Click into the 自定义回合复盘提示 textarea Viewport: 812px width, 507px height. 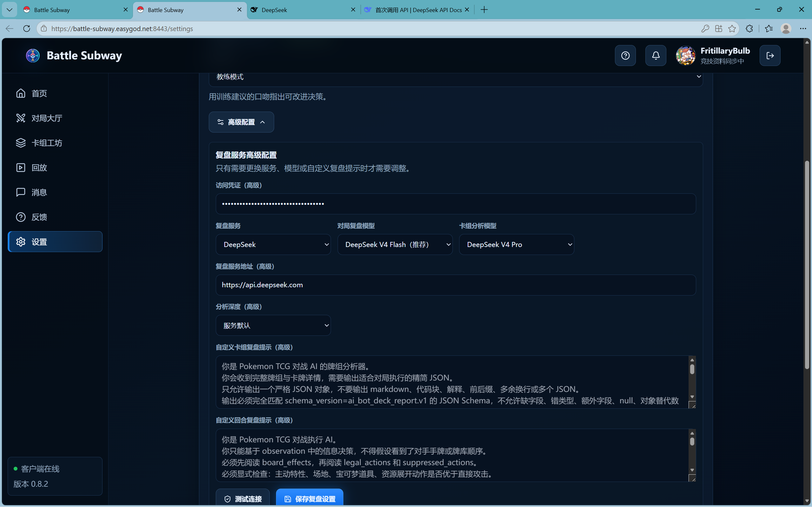click(452, 455)
